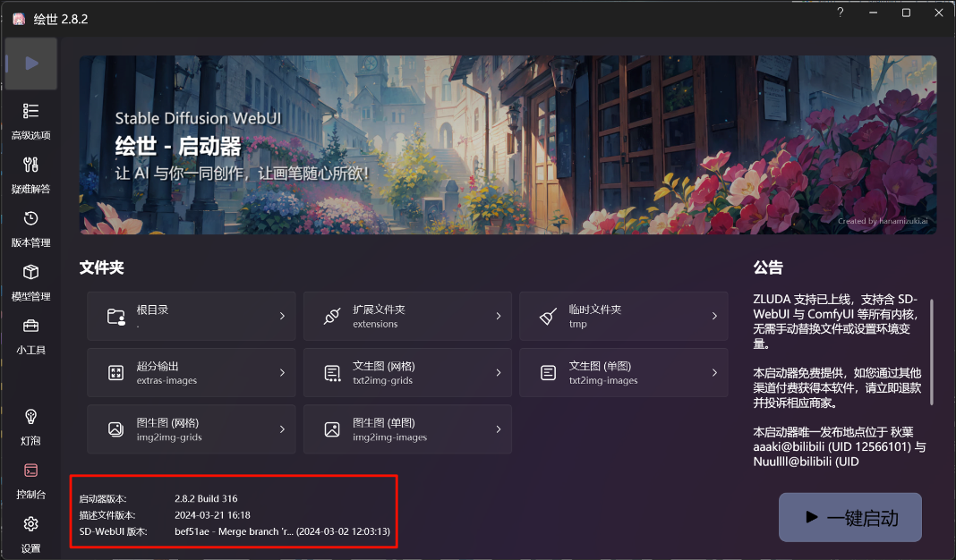This screenshot has width=956, height=560.
Task: Minimize the 绘世 window
Action: (x=873, y=13)
